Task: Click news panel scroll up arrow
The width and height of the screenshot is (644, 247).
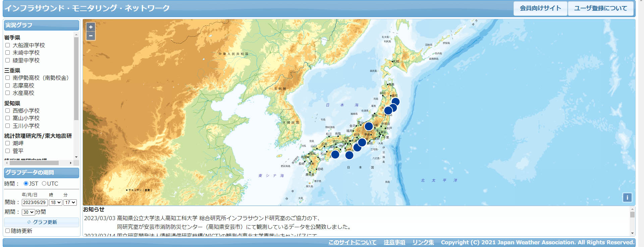Action: click(632, 209)
